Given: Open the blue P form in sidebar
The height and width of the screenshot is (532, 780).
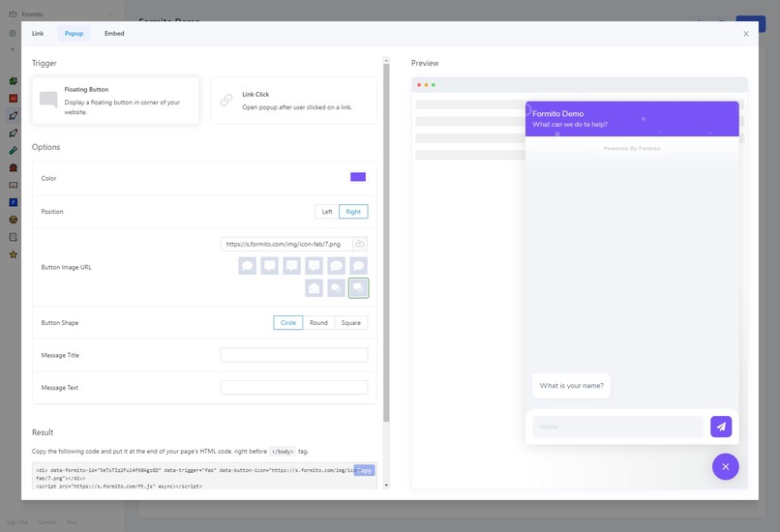Looking at the screenshot, I should [14, 202].
